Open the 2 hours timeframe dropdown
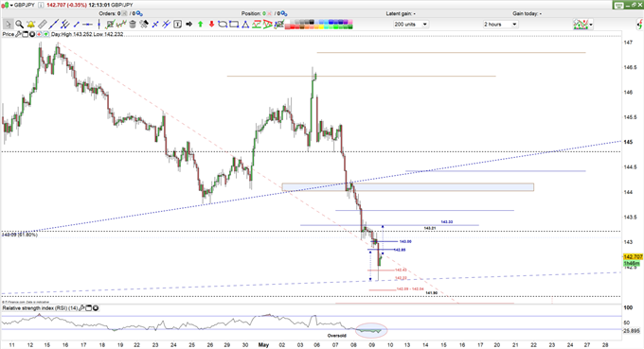This screenshot has width=644, height=349. [x=500, y=25]
